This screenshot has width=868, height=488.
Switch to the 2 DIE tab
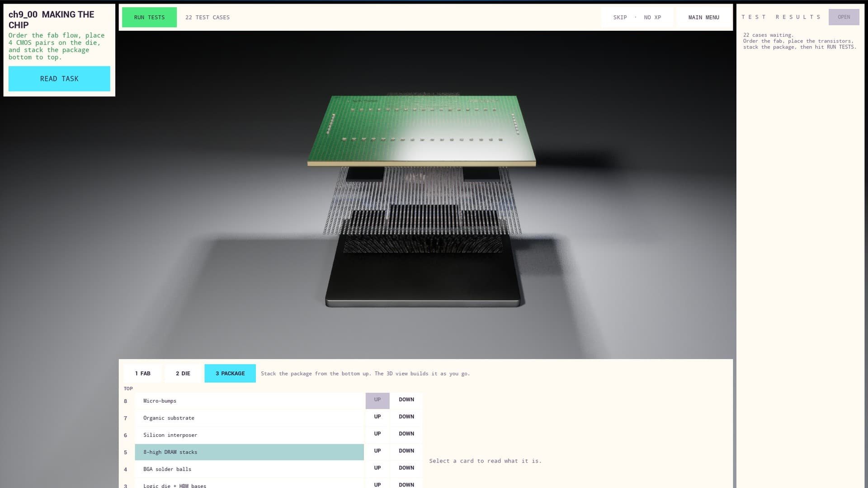tap(183, 373)
